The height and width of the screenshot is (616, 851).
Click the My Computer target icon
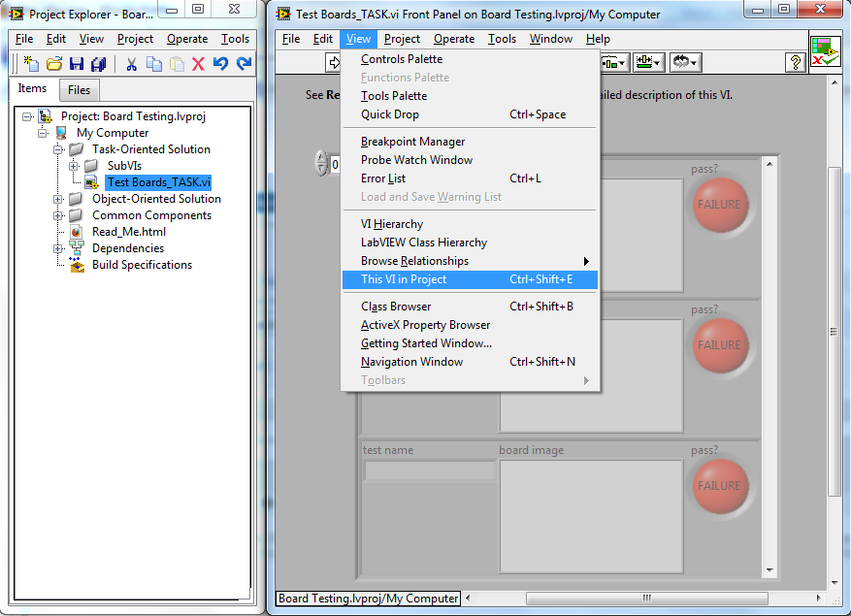point(61,133)
